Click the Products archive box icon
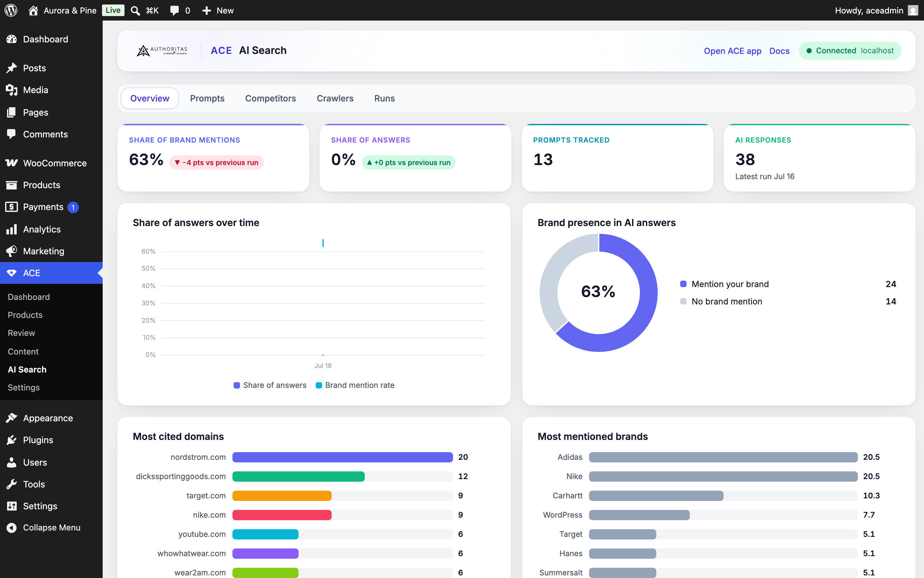924x578 pixels. 12,185
